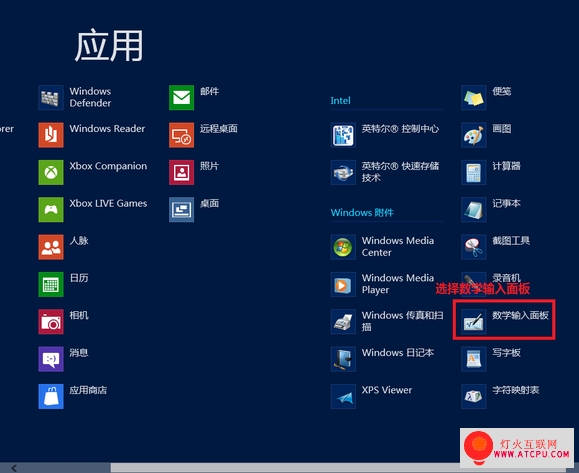Open the green 邮件 mail icon
Image resolution: width=579 pixels, height=473 pixels.
pyautogui.click(x=181, y=97)
